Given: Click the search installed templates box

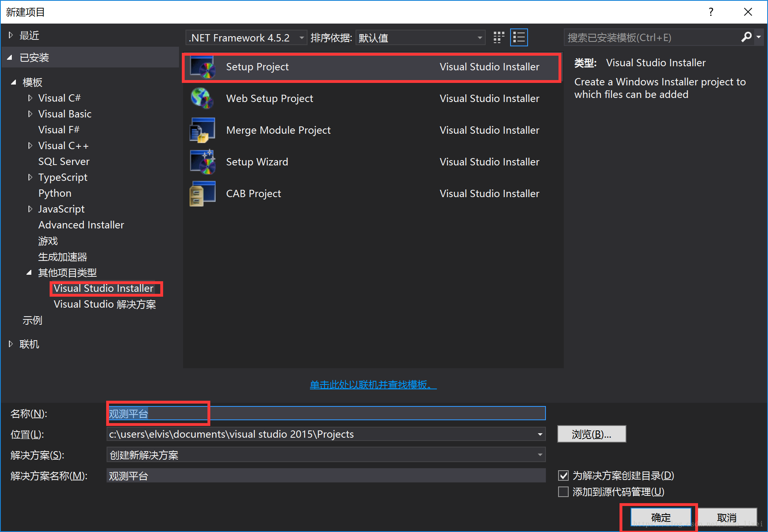Looking at the screenshot, I should 652,37.
